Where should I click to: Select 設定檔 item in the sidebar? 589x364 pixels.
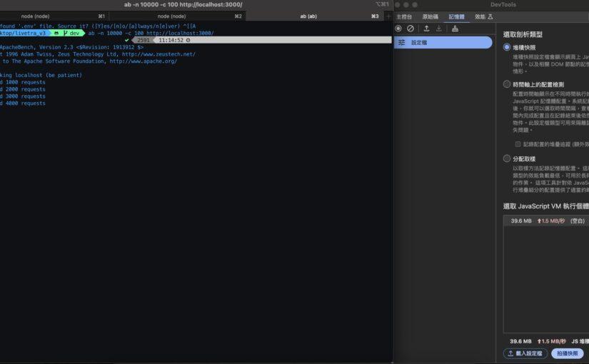tap(443, 43)
